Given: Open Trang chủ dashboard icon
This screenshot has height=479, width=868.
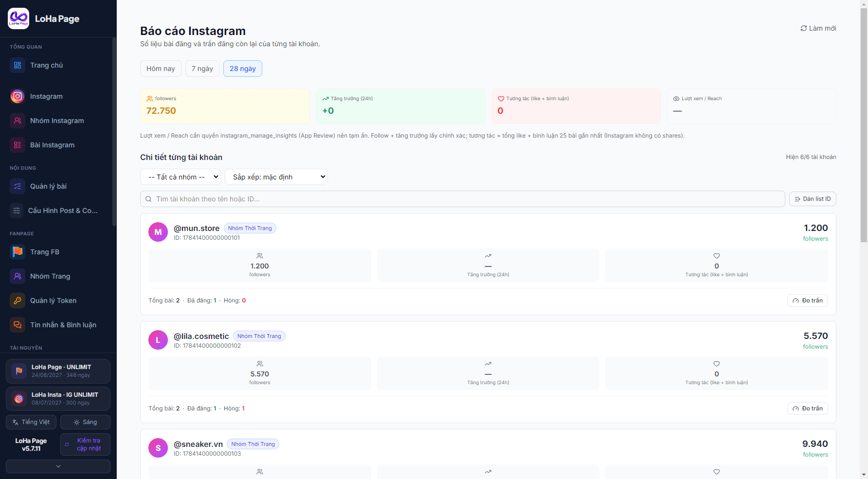Looking at the screenshot, I should 18,65.
